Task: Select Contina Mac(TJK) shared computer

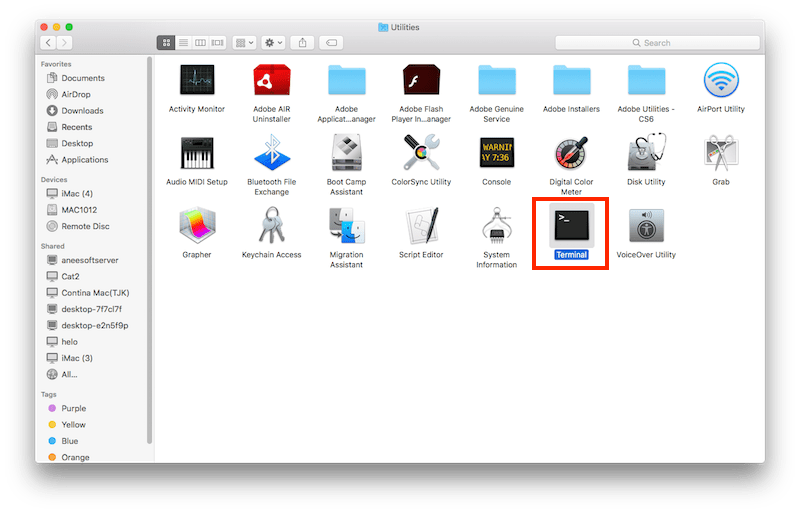Action: point(95,292)
